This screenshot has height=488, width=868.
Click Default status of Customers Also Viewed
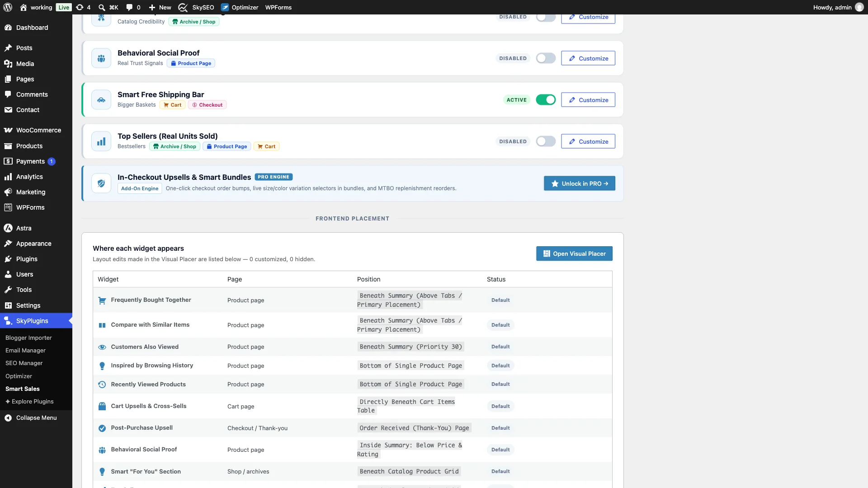click(500, 347)
